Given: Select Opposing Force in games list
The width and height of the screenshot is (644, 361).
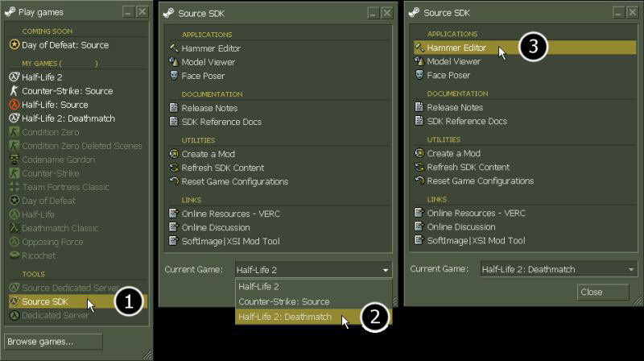Looking at the screenshot, I should [x=52, y=242].
